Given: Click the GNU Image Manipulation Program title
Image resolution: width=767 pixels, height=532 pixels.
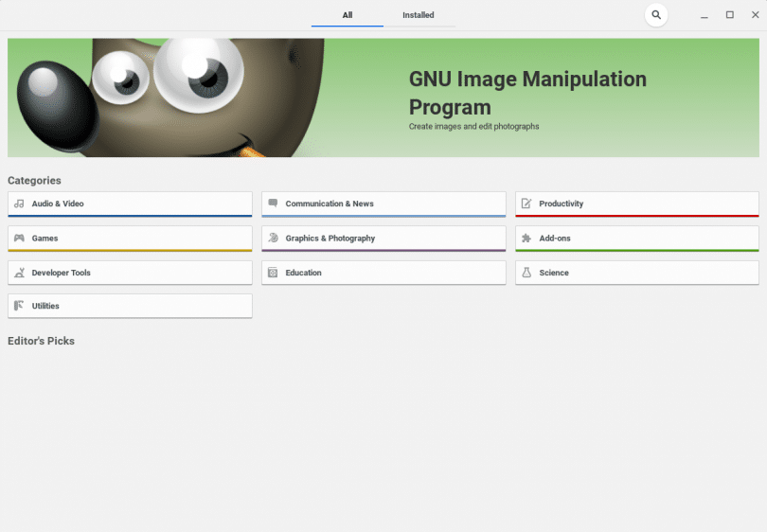Looking at the screenshot, I should coord(527,93).
